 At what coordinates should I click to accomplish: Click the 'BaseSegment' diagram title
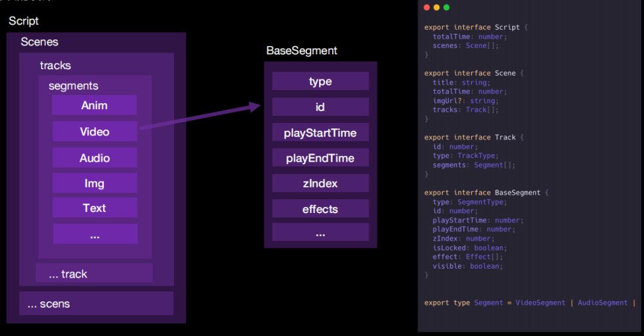[x=302, y=51]
